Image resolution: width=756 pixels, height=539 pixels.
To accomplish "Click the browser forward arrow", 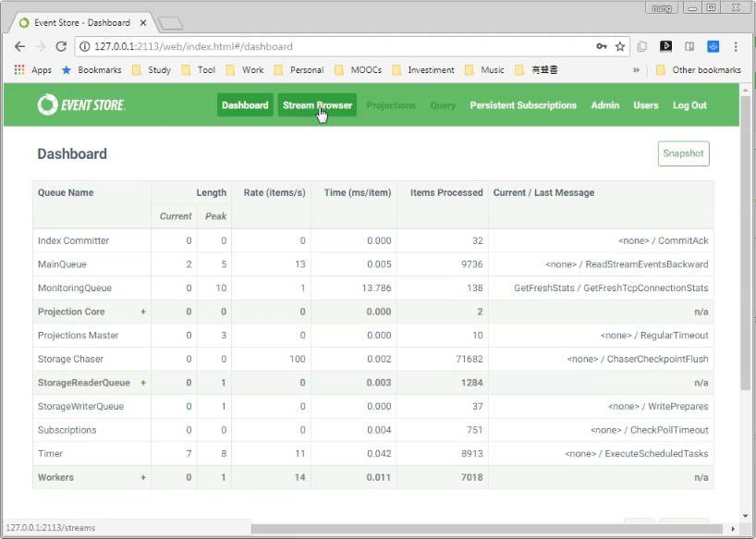I will 41,47.
